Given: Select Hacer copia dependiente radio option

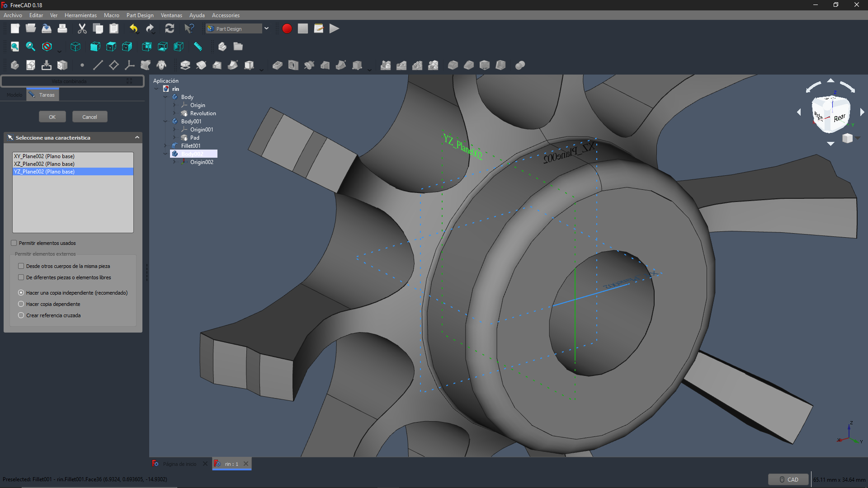Looking at the screenshot, I should pyautogui.click(x=21, y=304).
